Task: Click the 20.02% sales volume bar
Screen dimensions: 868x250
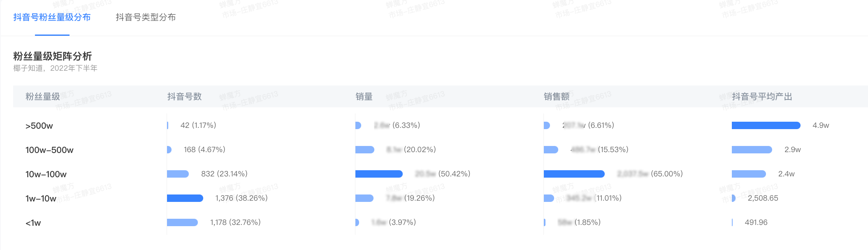Action: [365, 150]
